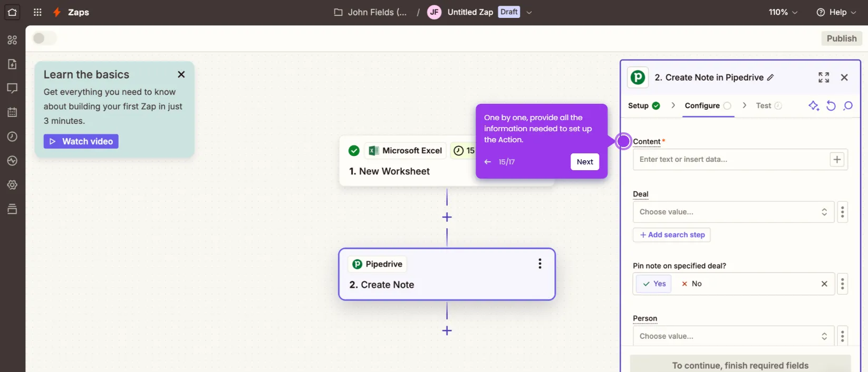
Task: Click the Zaps lightning bolt logo
Action: click(57, 12)
